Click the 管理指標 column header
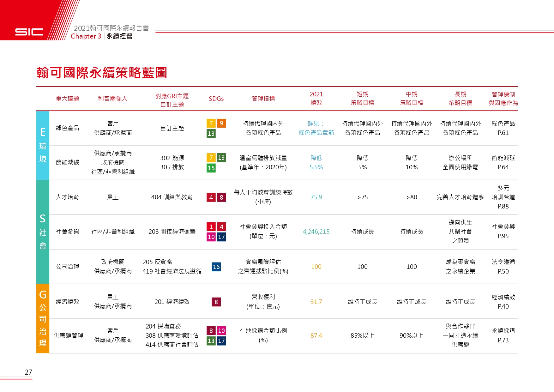 [x=263, y=99]
